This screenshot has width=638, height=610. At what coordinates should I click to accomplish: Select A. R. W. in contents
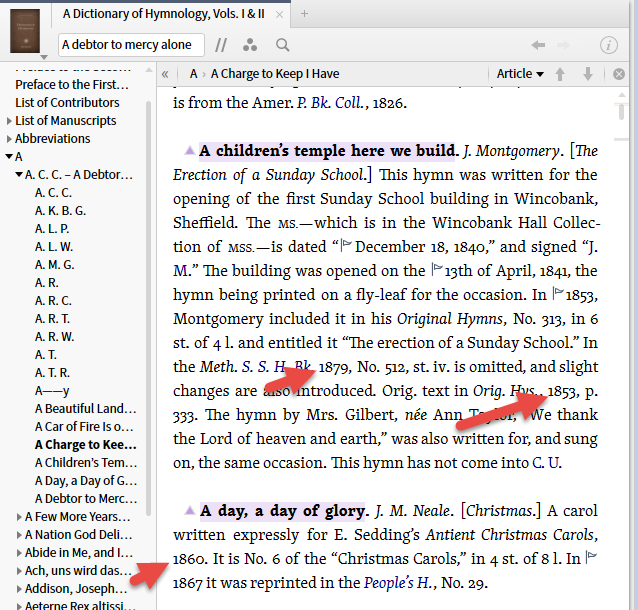pos(55,337)
